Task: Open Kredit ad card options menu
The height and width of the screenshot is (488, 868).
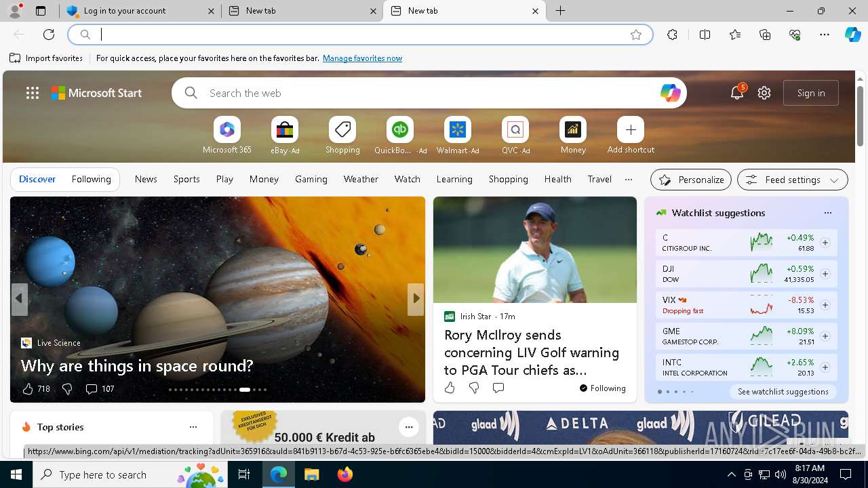Action: (408, 427)
